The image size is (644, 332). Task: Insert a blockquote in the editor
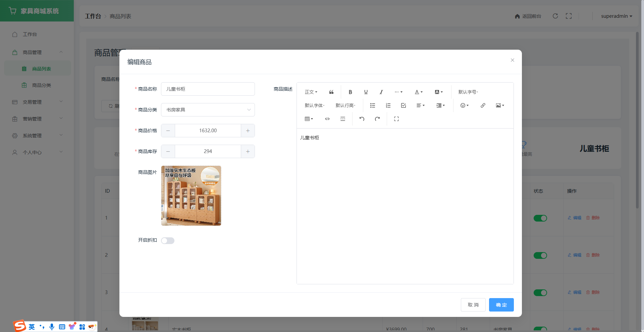331,92
